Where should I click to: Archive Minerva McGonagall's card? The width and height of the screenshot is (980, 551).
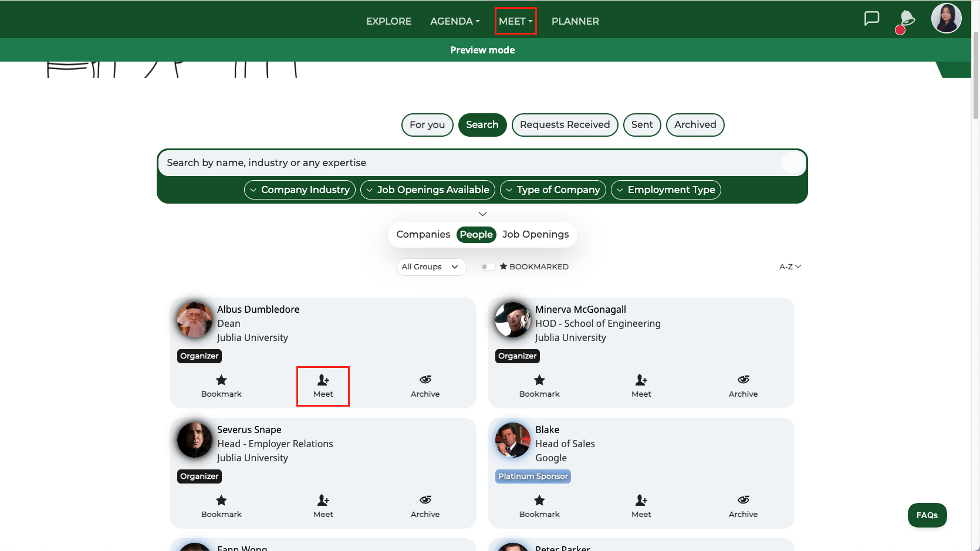click(743, 386)
